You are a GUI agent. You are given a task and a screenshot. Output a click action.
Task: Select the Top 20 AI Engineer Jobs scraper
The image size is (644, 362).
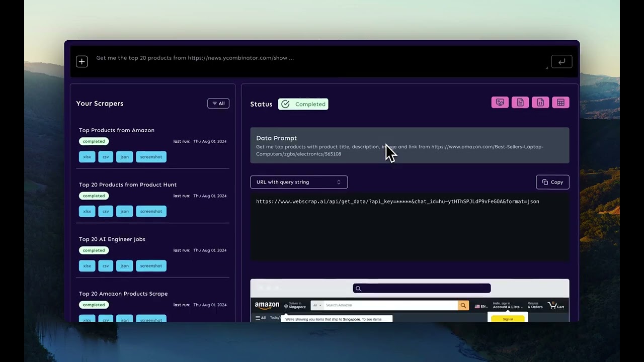coord(112,239)
